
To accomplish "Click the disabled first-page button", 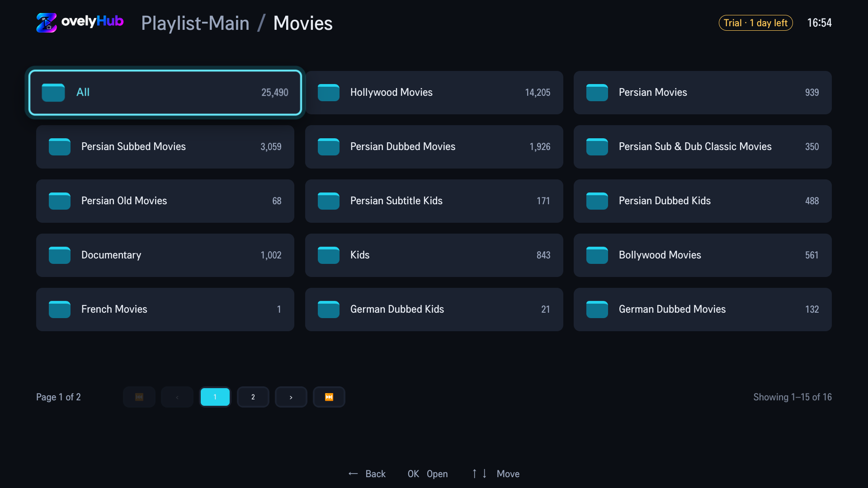I will tap(139, 397).
